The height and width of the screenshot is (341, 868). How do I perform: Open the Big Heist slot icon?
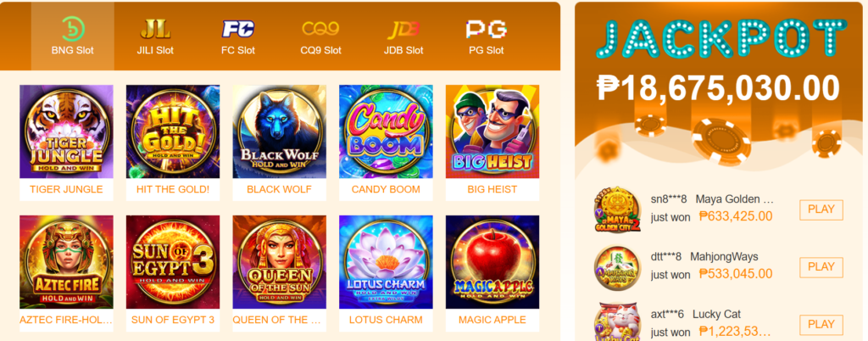[x=492, y=131]
